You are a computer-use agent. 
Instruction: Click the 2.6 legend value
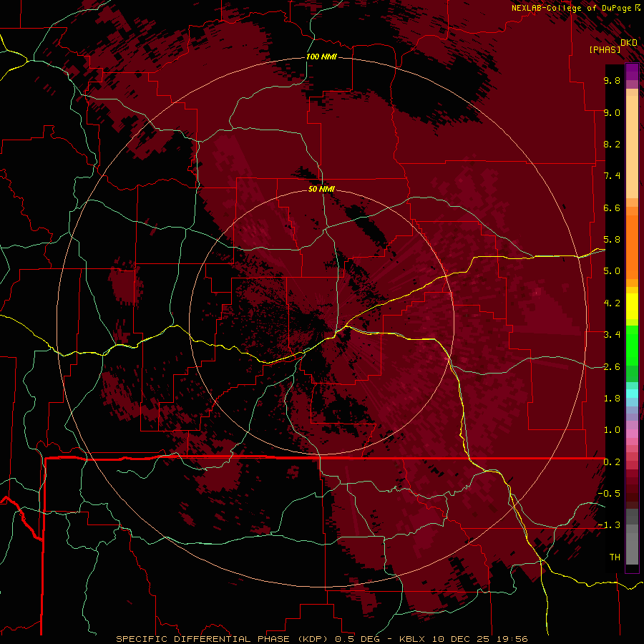coord(612,367)
